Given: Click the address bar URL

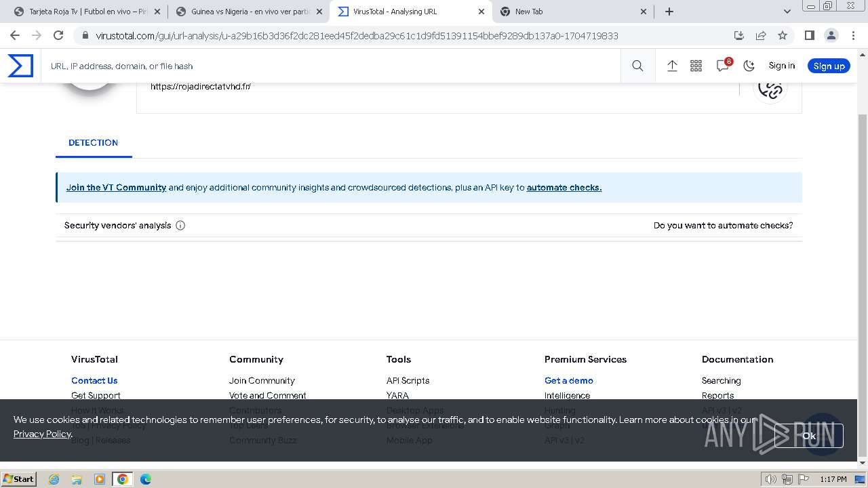Looking at the screenshot, I should [x=357, y=36].
